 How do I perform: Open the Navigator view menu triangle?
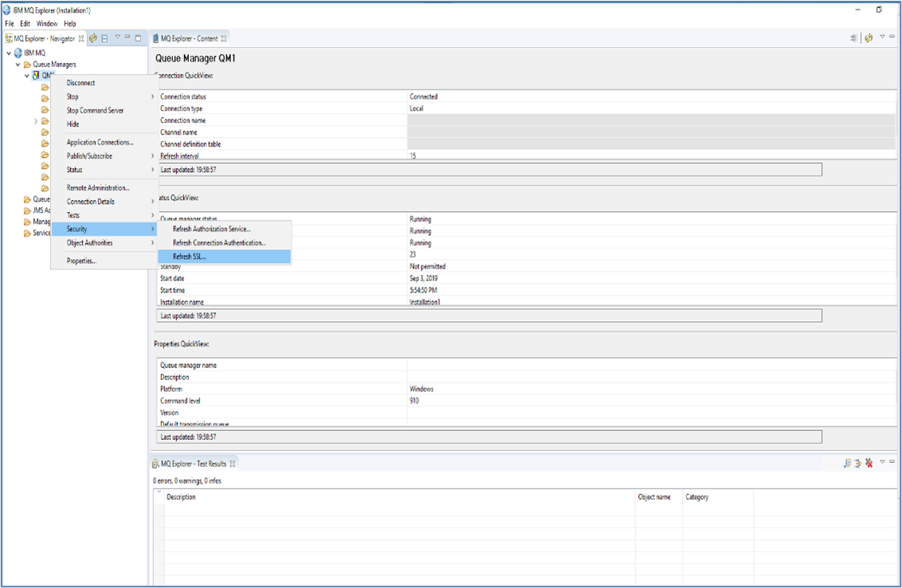click(117, 37)
